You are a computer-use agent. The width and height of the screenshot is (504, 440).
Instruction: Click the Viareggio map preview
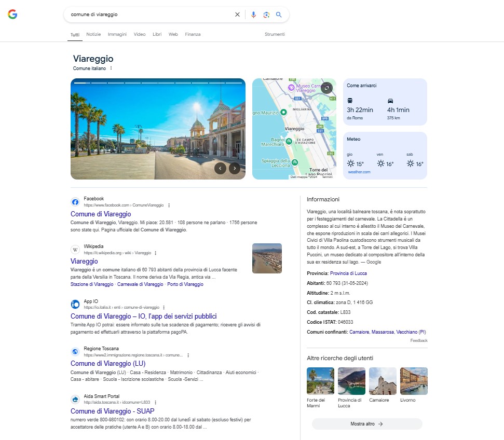tap(294, 129)
